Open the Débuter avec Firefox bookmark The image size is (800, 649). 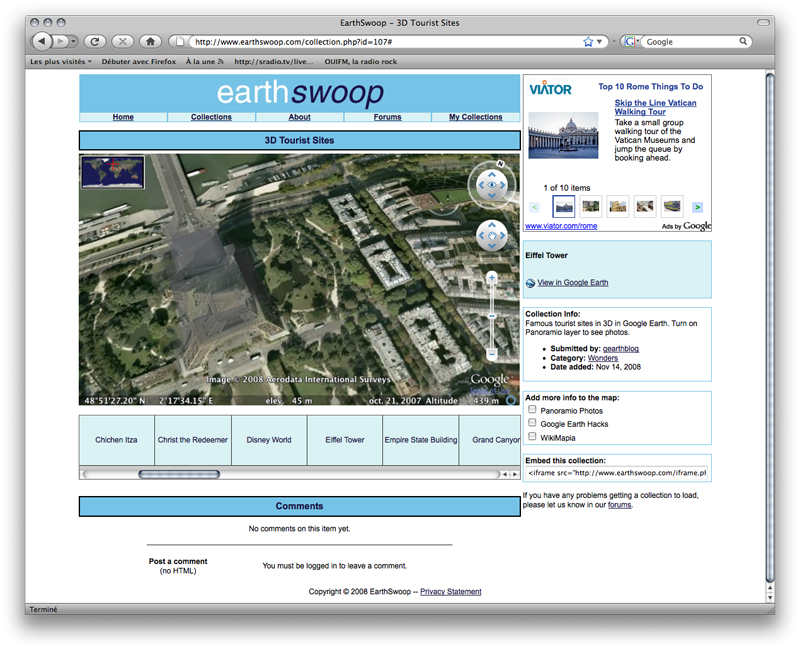139,62
